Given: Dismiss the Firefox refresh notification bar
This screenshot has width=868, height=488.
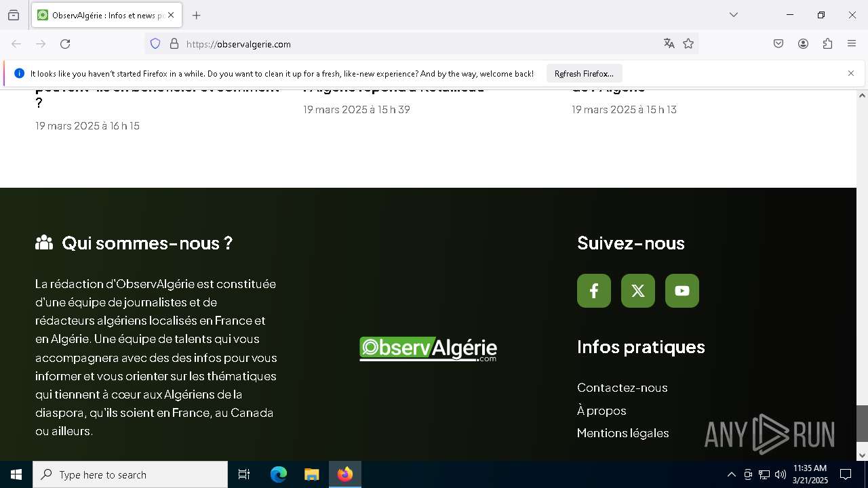Looking at the screenshot, I should coord(851,73).
